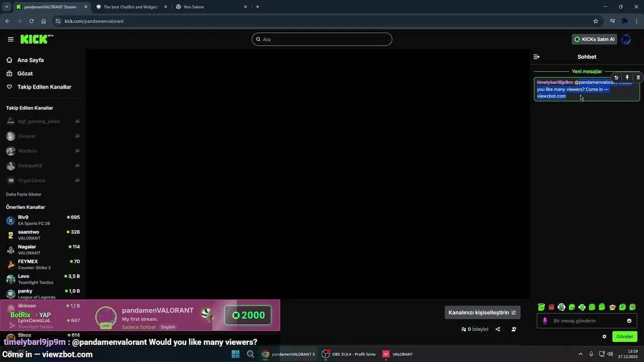Insert the red angry emote
The image size is (644, 362).
551,307
